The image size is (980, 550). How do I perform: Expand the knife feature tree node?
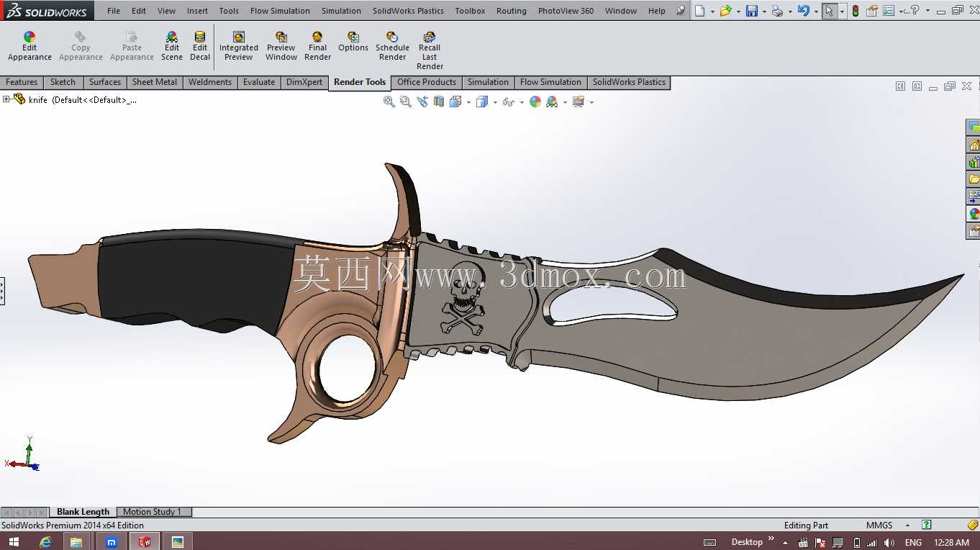tap(6, 99)
